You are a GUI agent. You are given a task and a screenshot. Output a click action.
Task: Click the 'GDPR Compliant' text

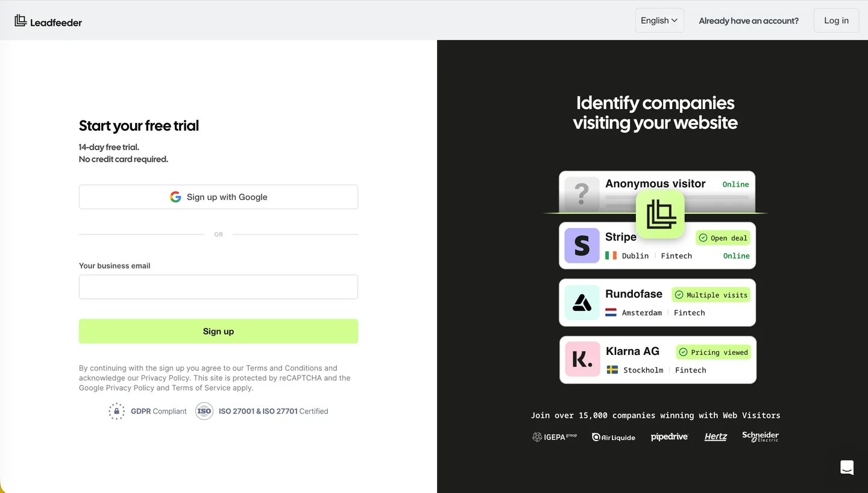[159, 411]
